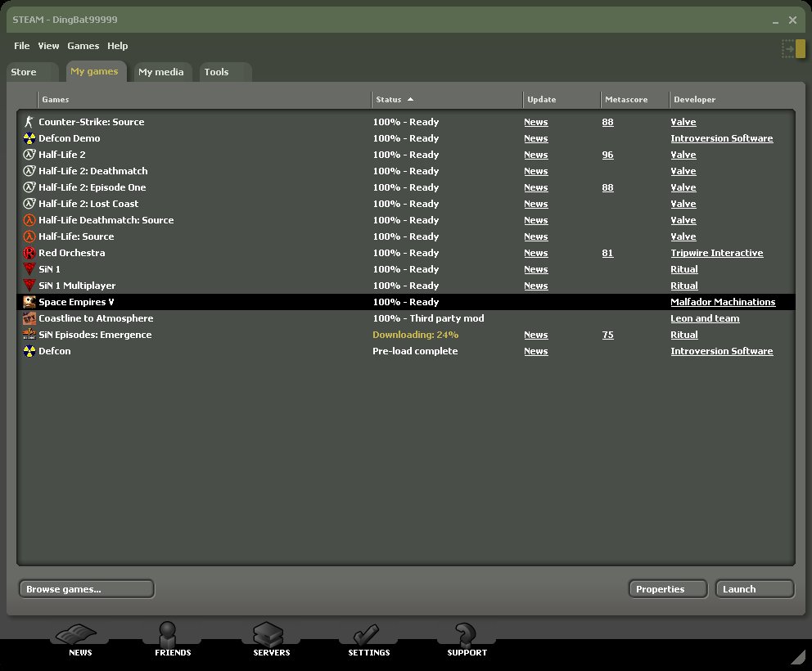Viewport: 812px width, 671px height.
Task: Click the Counter-Strike: Source game icon
Action: [x=29, y=122]
